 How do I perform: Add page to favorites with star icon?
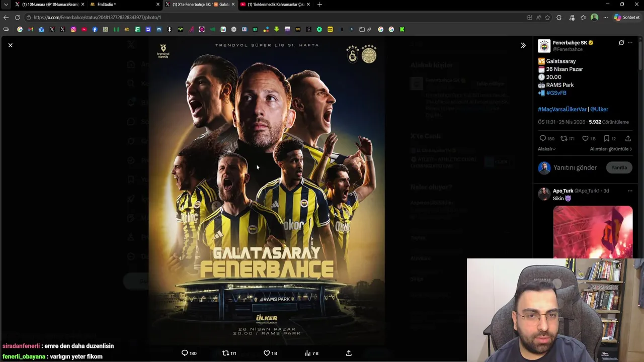pos(547,17)
